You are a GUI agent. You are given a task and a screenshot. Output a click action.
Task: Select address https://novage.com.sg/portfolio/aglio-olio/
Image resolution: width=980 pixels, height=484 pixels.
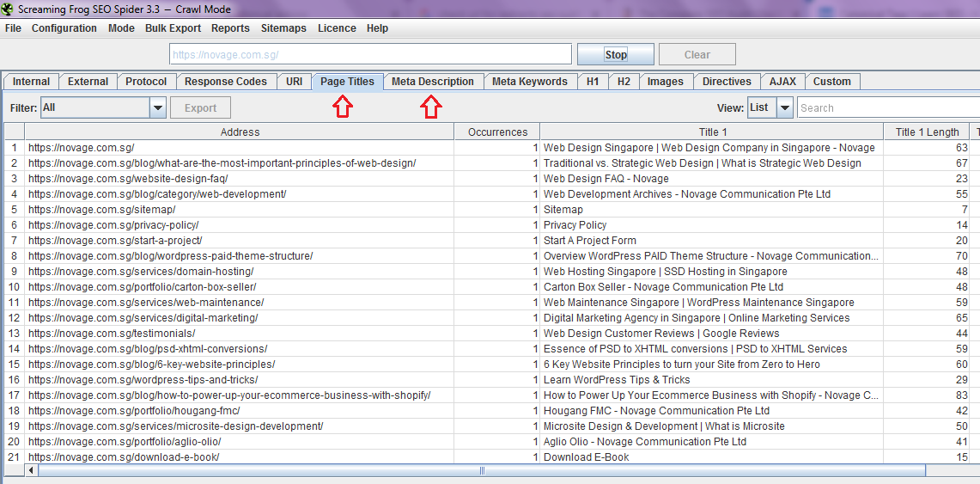[125, 442]
